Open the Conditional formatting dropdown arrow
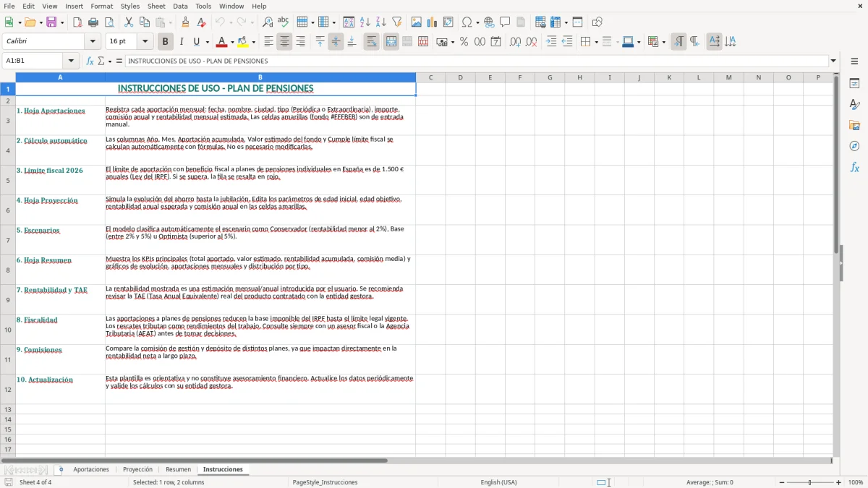This screenshot has width=868, height=488. (x=663, y=42)
